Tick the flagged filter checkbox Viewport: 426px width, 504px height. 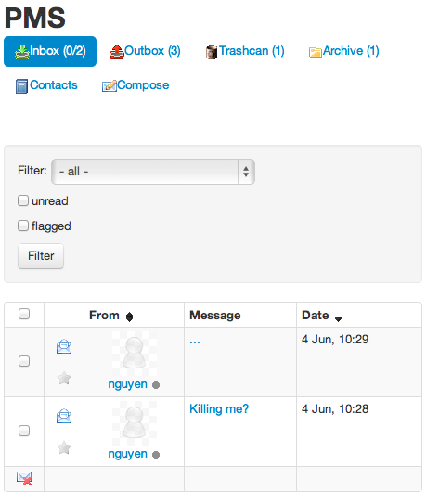(x=23, y=226)
